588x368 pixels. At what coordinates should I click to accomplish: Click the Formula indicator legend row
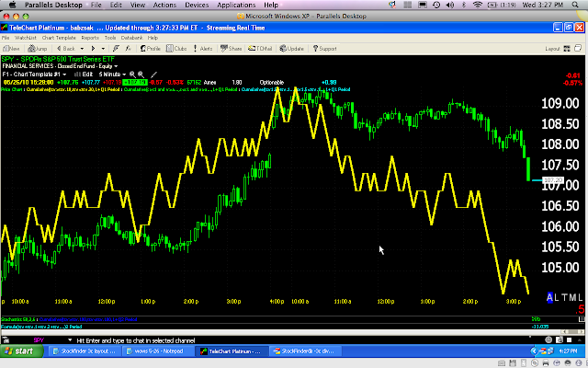coord(41,327)
